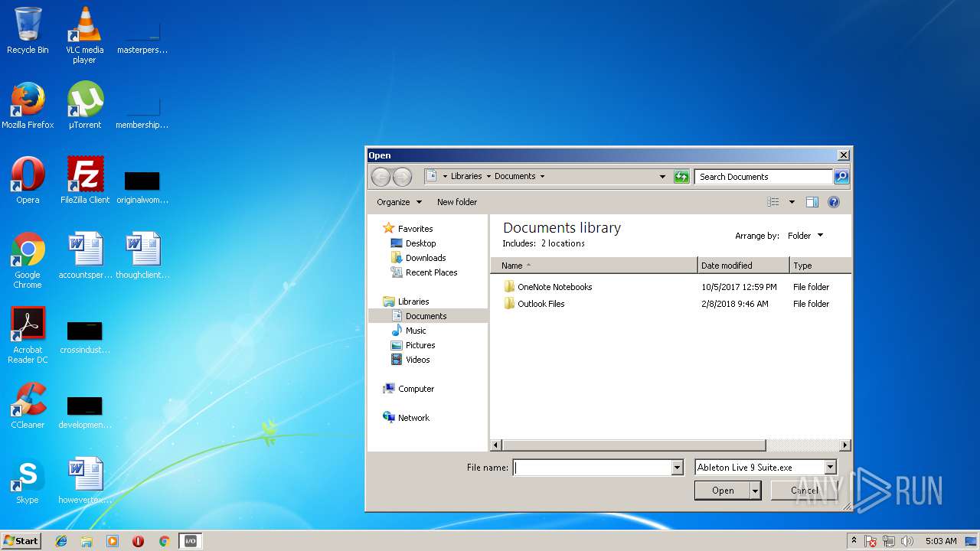
Task: Open Internet Explorer from taskbar
Action: point(61,541)
